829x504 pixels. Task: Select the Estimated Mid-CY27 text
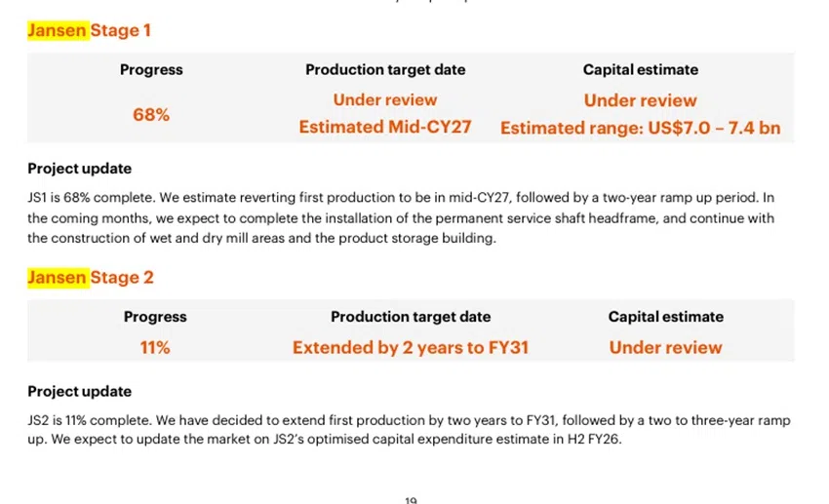(385, 127)
